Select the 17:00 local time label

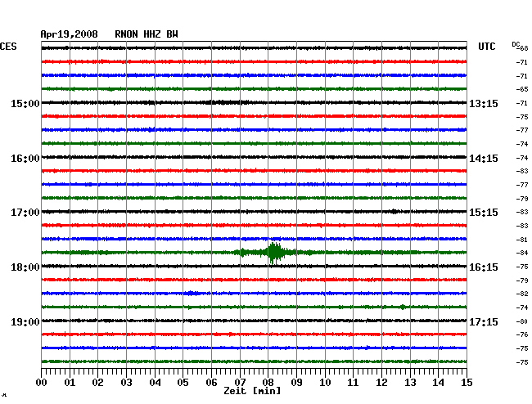(x=25, y=213)
